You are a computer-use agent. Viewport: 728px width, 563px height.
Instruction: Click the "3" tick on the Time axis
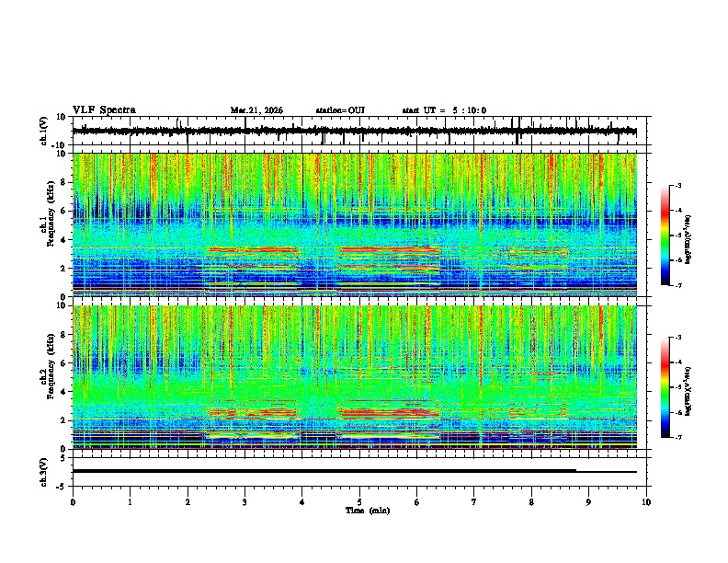click(x=245, y=502)
